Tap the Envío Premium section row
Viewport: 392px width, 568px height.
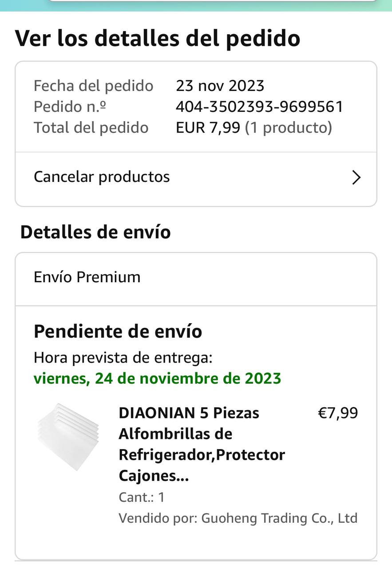195,277
